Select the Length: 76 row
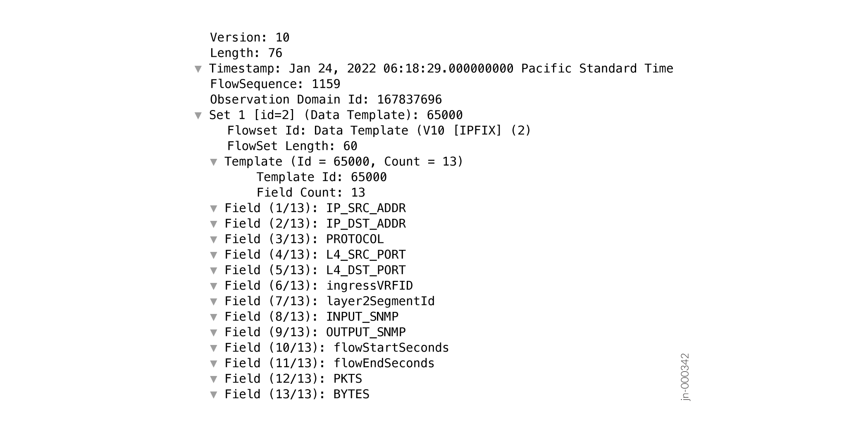 pos(246,53)
